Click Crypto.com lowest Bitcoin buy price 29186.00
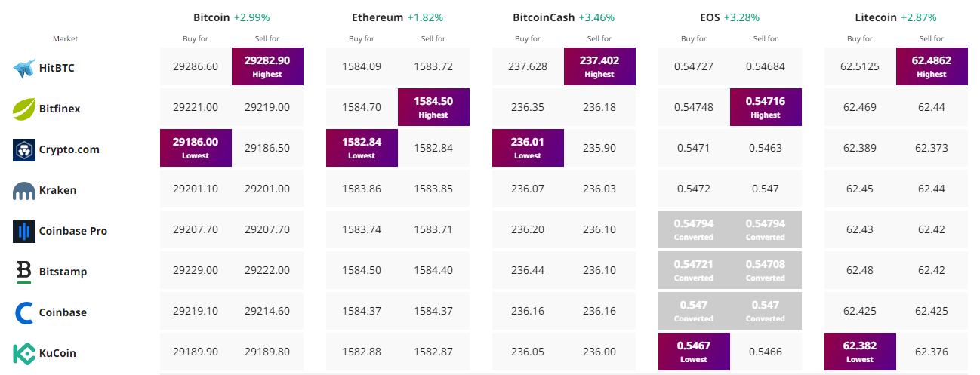This screenshot has height=375, width=980. pos(196,148)
